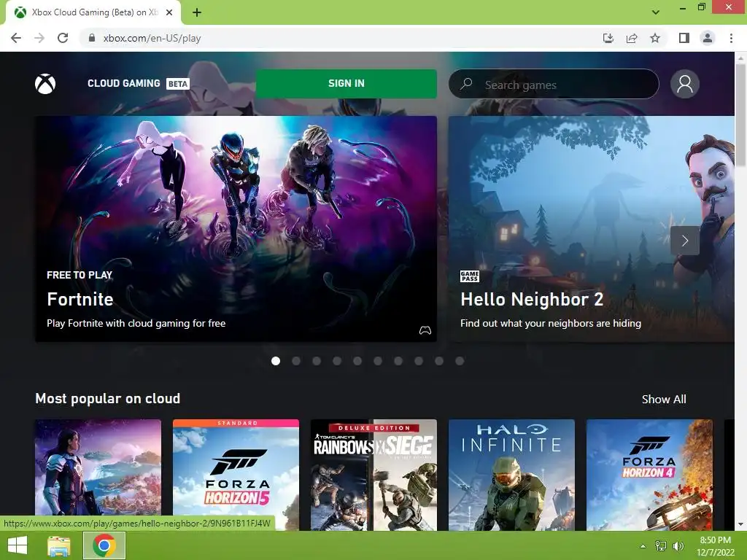Open Windows Start menu
The height and width of the screenshot is (560, 747).
(18, 545)
